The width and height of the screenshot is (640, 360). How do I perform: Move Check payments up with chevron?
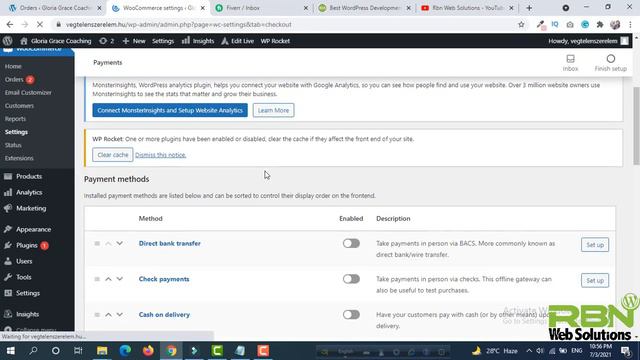click(x=108, y=279)
